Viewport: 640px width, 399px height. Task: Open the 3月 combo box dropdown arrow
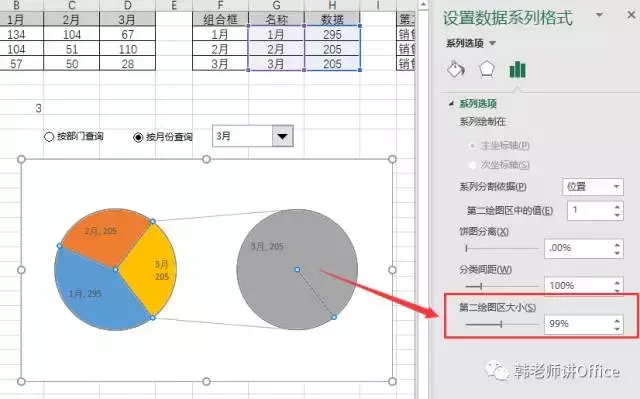tap(282, 136)
